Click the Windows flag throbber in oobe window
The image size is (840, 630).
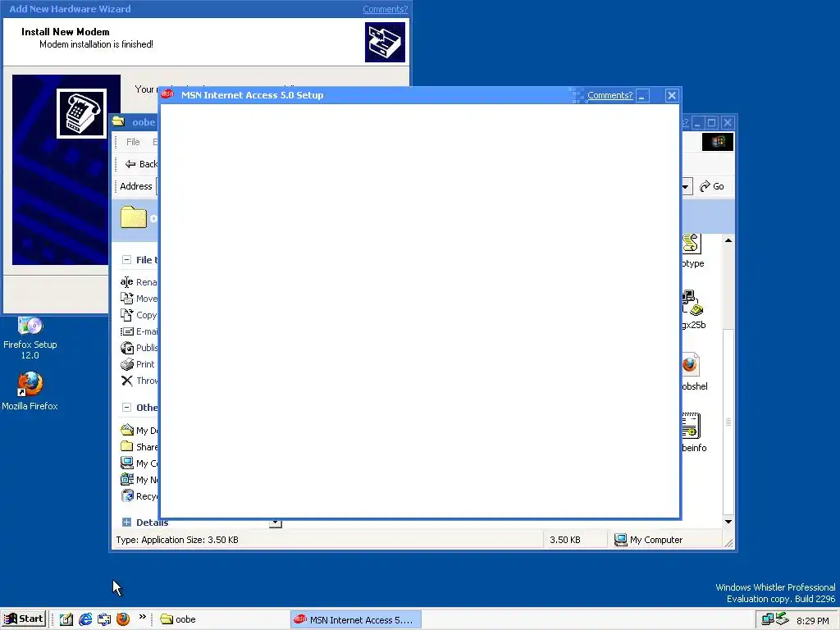pyautogui.click(x=718, y=142)
